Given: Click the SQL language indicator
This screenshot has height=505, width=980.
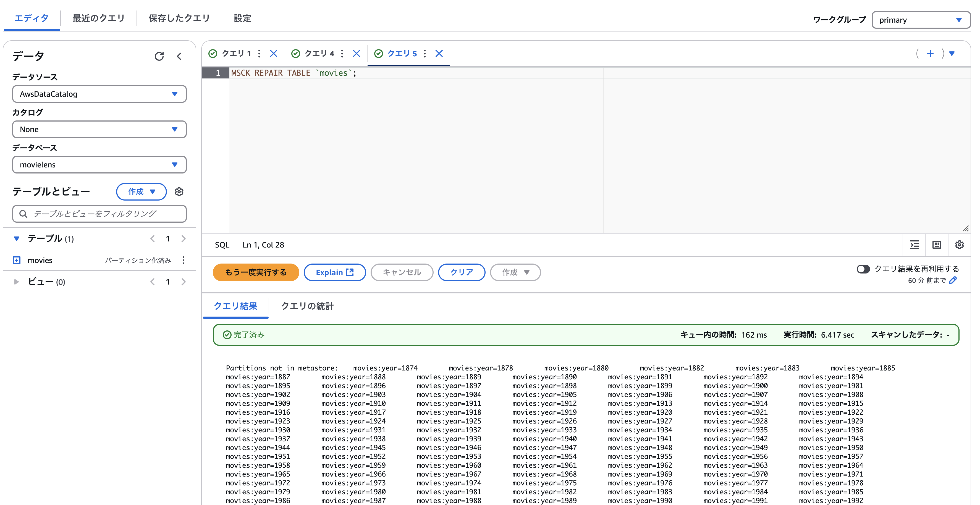Looking at the screenshot, I should click(x=222, y=245).
